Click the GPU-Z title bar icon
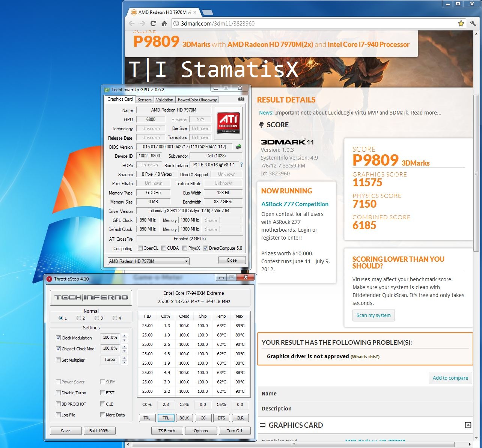482x448 pixels. [x=107, y=90]
